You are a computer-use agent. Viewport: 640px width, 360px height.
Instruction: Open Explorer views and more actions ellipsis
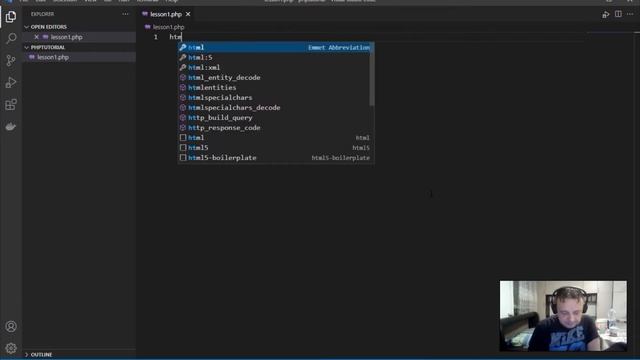(x=125, y=14)
